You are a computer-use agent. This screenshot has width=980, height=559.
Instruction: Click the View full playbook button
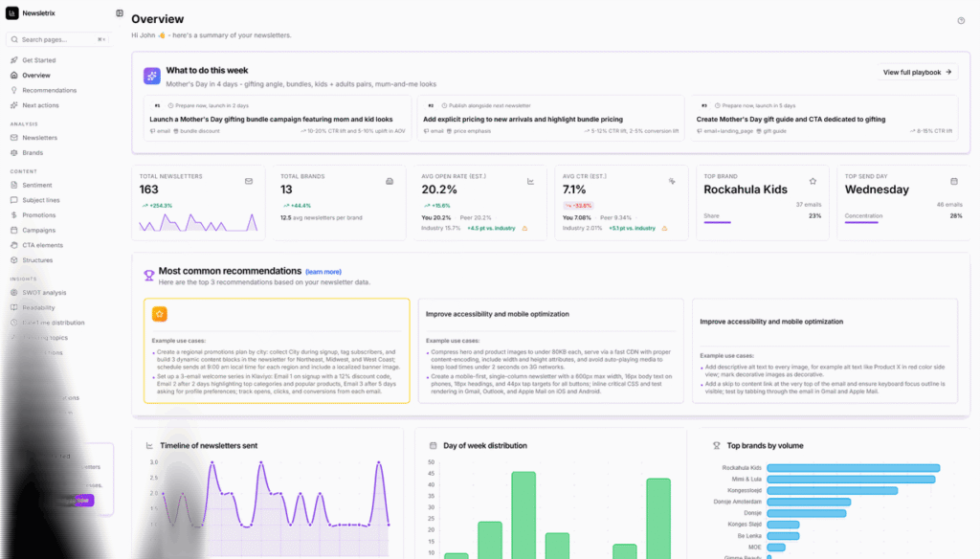pyautogui.click(x=917, y=73)
